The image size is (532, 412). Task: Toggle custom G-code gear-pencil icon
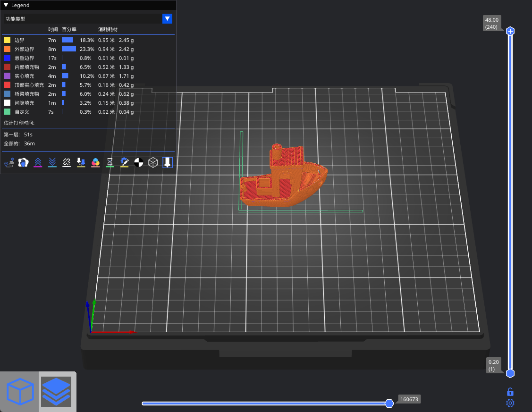(124, 163)
